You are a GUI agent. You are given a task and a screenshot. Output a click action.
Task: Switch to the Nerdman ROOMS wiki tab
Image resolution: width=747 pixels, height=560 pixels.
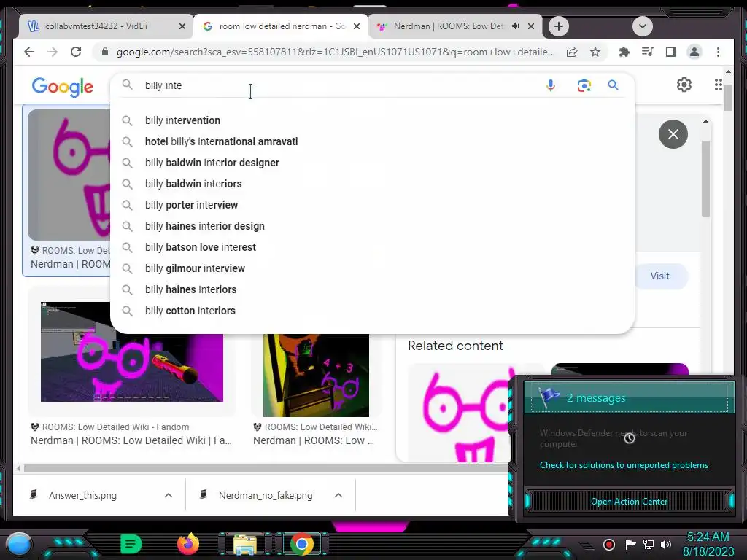(x=455, y=26)
